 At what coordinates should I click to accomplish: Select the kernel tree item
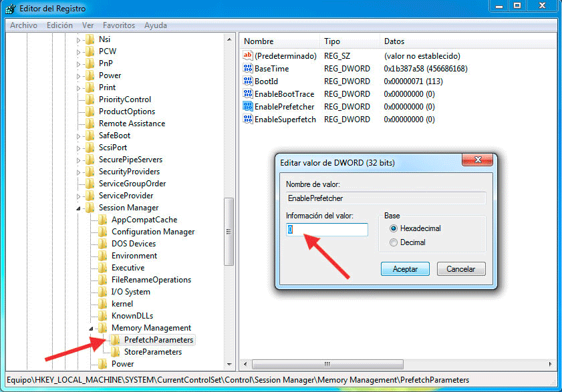[122, 303]
